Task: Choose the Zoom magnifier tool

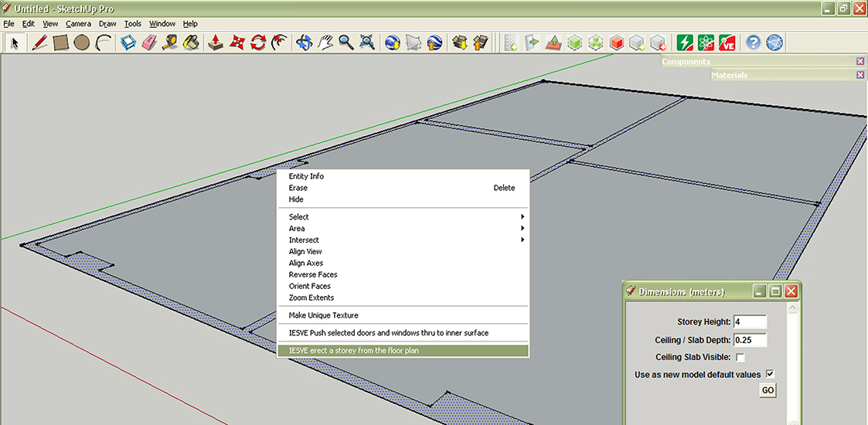Action: [346, 42]
